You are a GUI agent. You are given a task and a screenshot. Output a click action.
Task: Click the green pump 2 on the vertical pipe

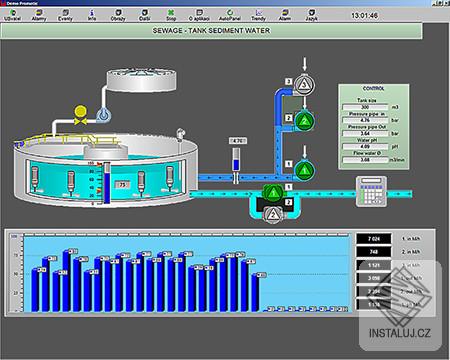point(304,121)
